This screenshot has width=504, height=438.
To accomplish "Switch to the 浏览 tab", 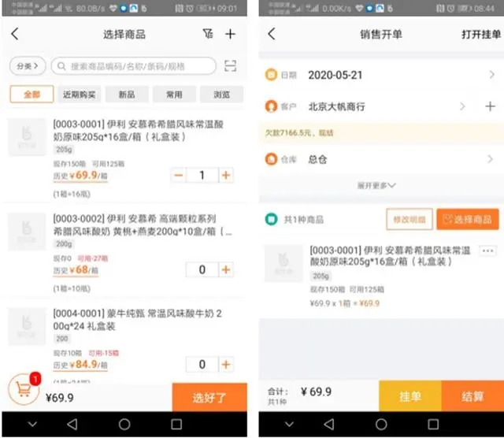I will click(x=222, y=95).
